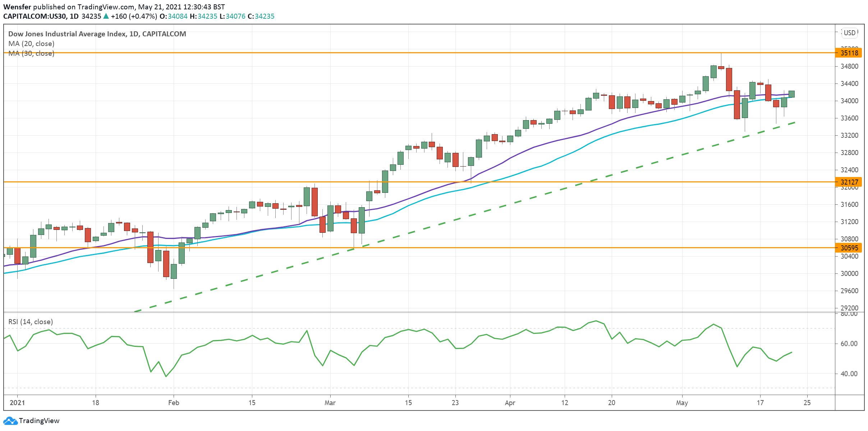
Task: Click the latest green candle at chart's right
Action: (x=791, y=94)
